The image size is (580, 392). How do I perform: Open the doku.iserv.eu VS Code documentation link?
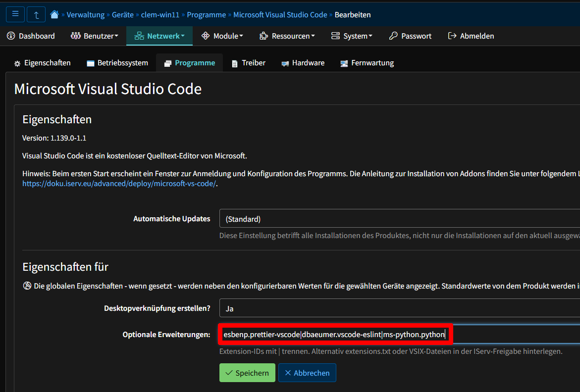click(119, 184)
